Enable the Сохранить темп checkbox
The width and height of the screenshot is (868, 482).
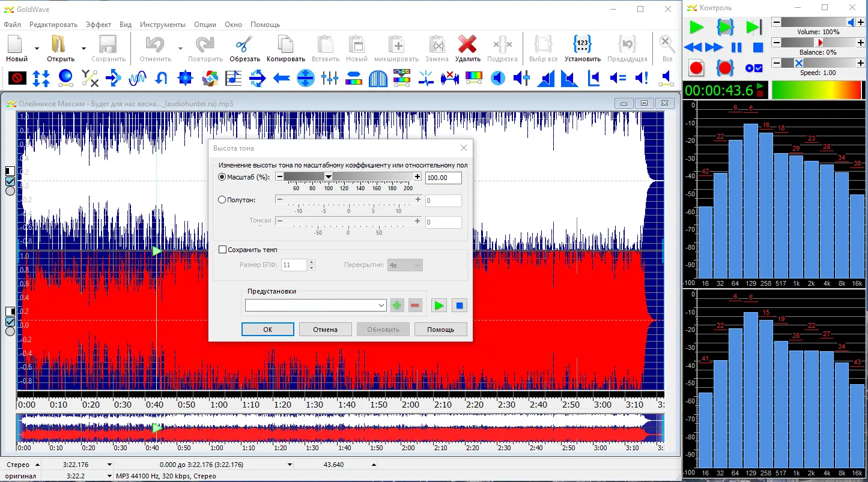[x=223, y=250]
